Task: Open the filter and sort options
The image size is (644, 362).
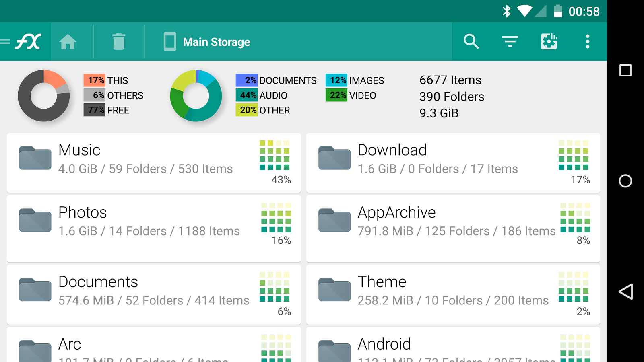Action: [x=510, y=41]
